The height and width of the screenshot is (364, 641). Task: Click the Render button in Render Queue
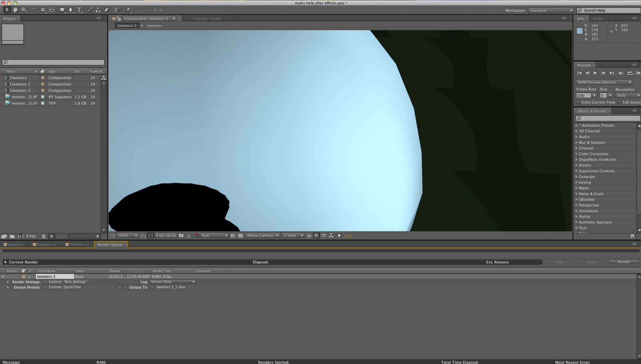[624, 262]
